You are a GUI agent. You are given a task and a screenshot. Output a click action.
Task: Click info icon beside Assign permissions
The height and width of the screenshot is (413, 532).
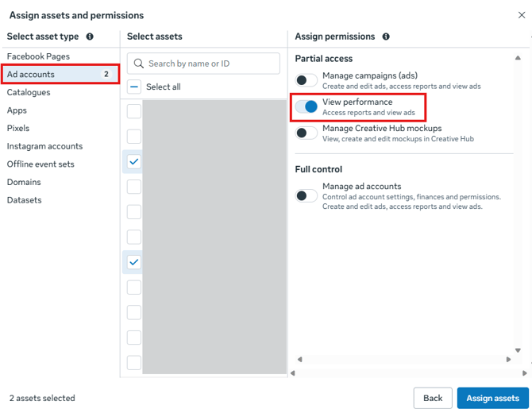coord(386,37)
